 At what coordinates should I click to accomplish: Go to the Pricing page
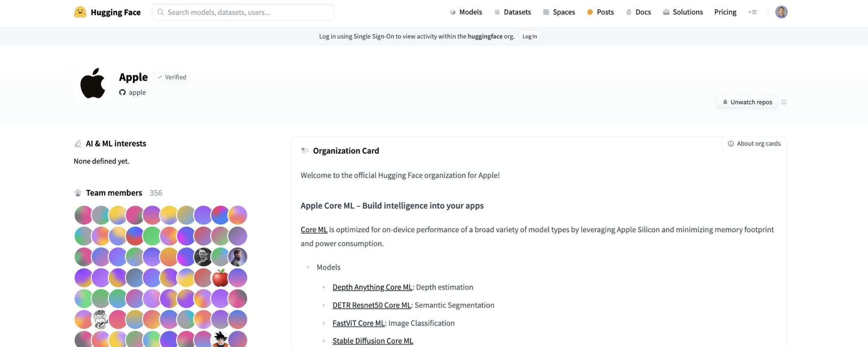725,12
